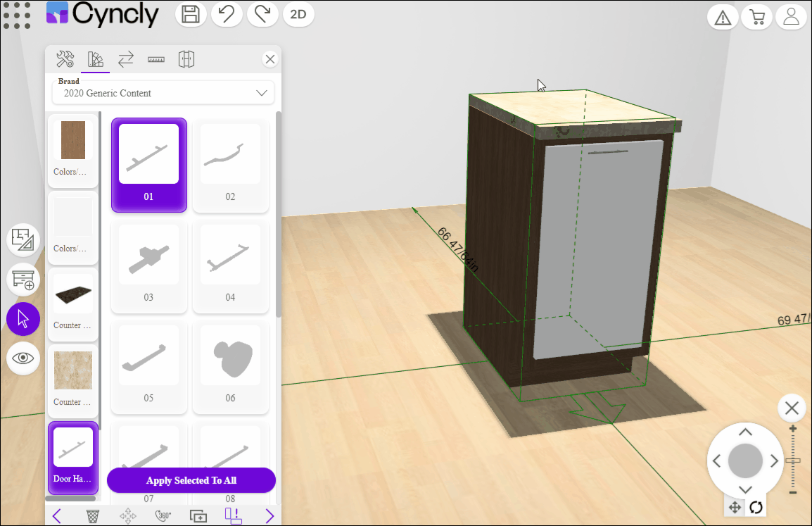Delete the selected item with trash
Screen dimensions: 812x526
(x=93, y=516)
